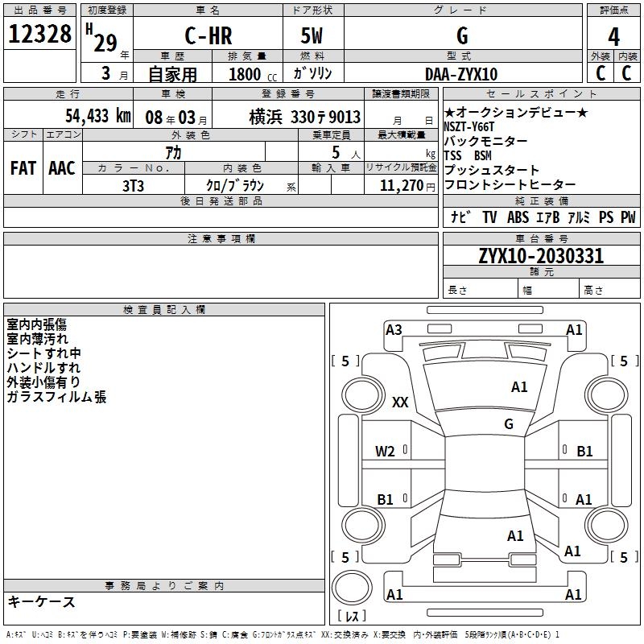This screenshot has height=644, width=644.
Task: Click フロントシートヒーター line
Action: pos(510,184)
